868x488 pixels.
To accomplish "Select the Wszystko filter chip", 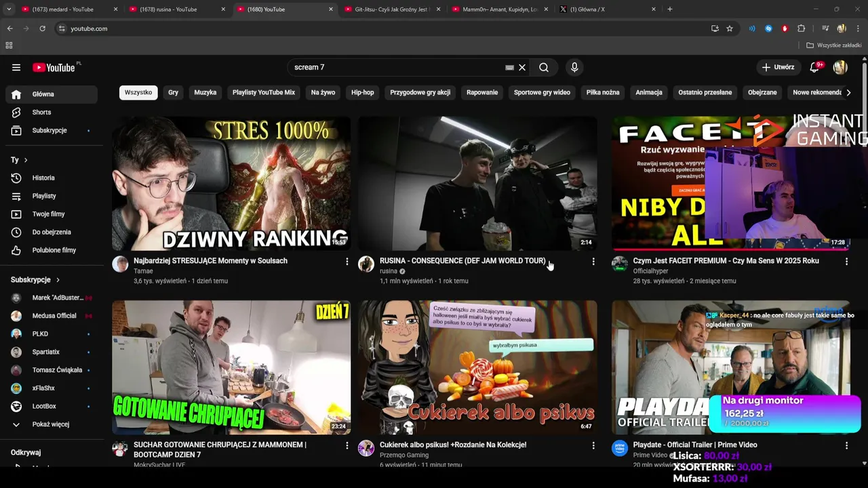I will (138, 92).
